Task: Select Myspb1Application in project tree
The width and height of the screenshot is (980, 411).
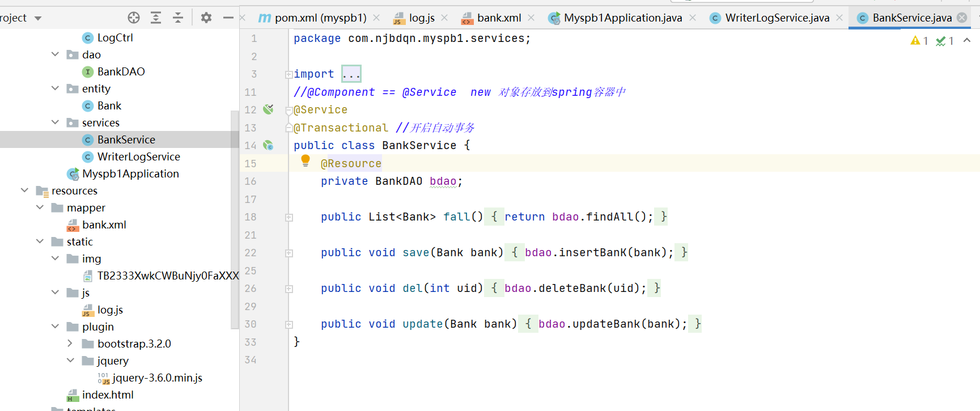Action: click(x=130, y=173)
